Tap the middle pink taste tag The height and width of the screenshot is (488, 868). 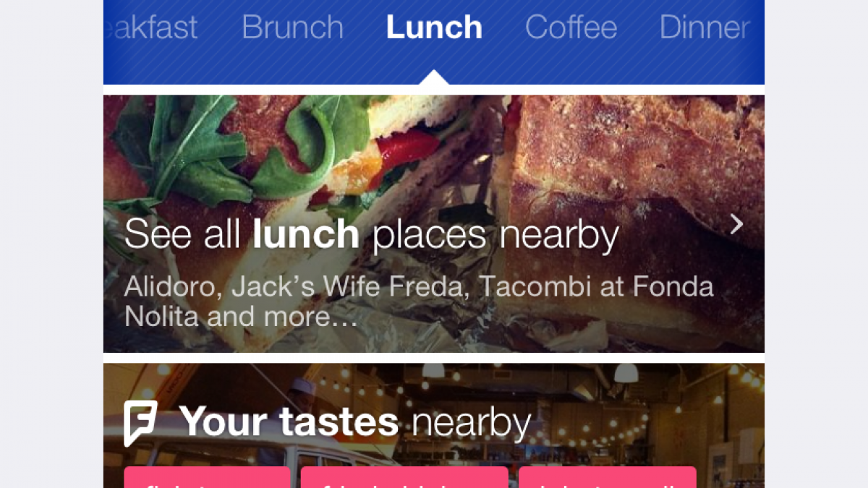(x=404, y=478)
